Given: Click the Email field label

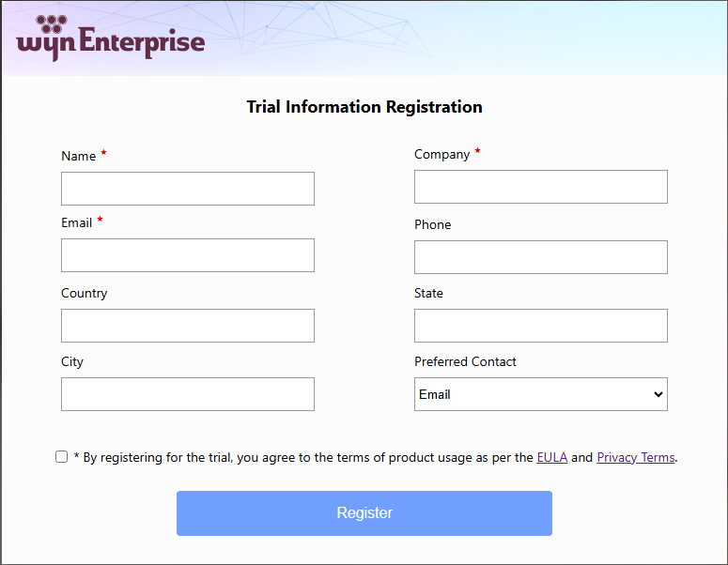Looking at the screenshot, I should click(77, 223).
